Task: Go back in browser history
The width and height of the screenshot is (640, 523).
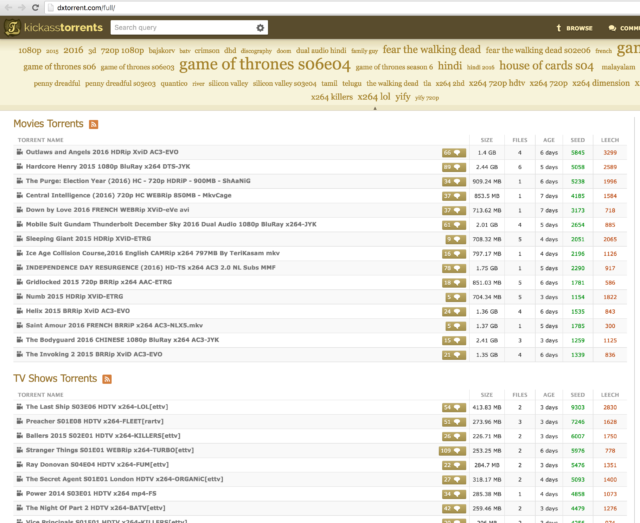Action: pos(8,7)
